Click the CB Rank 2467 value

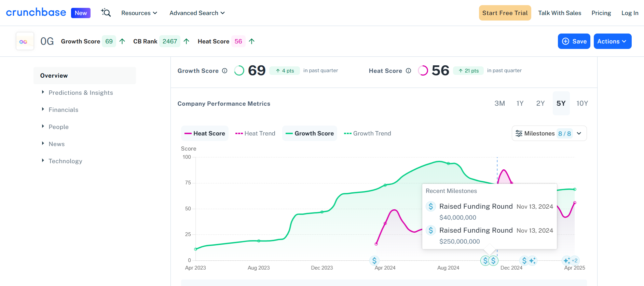[170, 41]
